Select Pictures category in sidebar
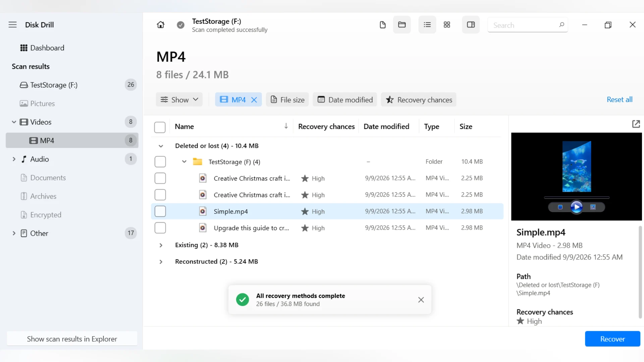Viewport: 644px width, 362px height. [x=72, y=104]
